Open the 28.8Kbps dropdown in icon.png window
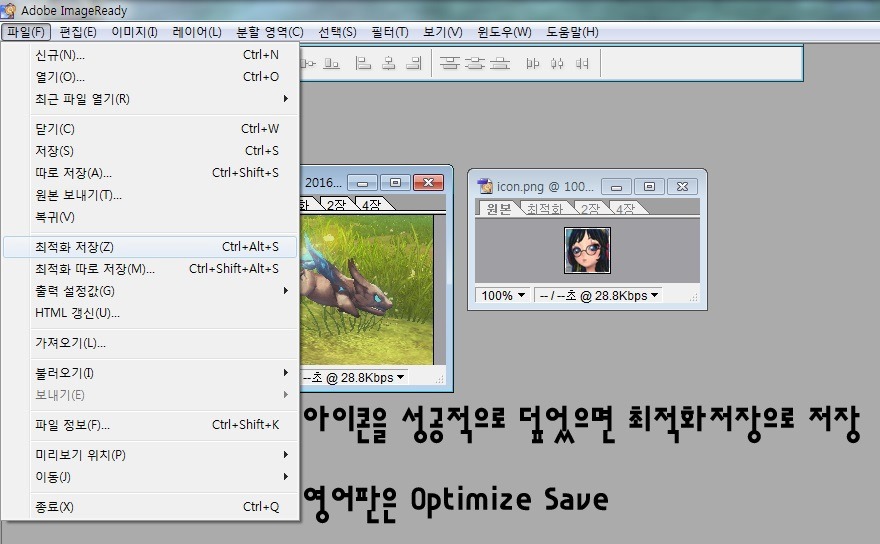This screenshot has width=880, height=544. point(598,295)
